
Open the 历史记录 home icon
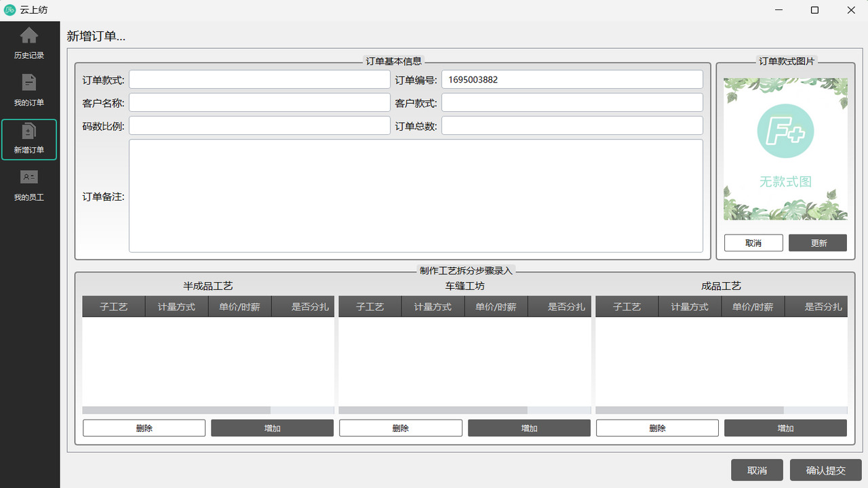[29, 36]
